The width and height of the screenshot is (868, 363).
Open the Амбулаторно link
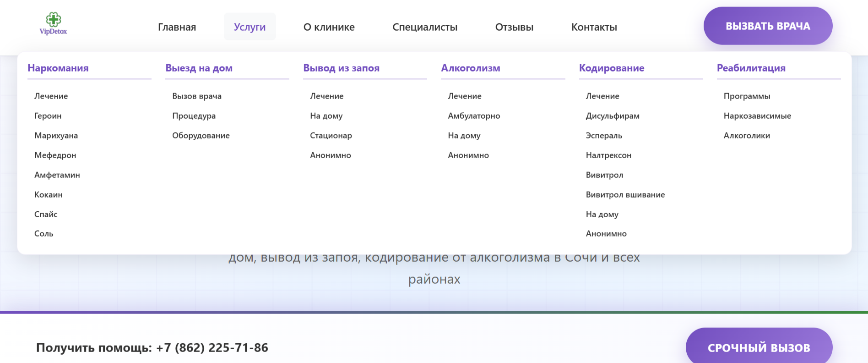tap(474, 116)
